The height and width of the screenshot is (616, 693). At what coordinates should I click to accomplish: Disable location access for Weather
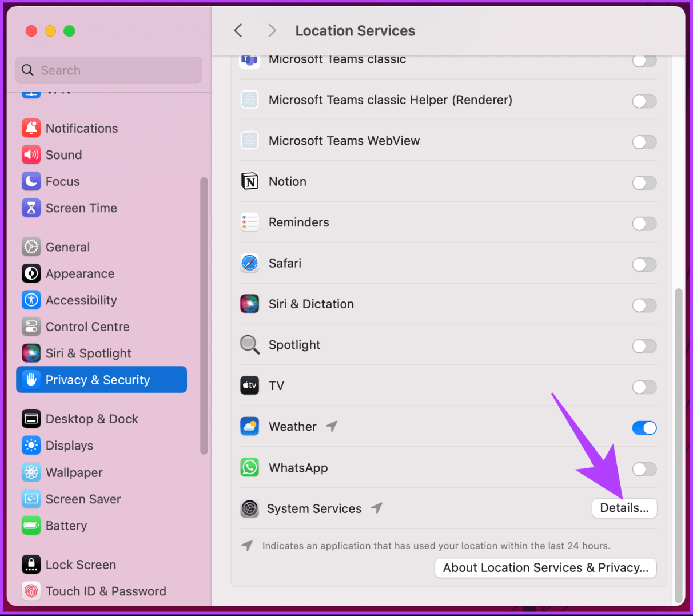coord(644,428)
